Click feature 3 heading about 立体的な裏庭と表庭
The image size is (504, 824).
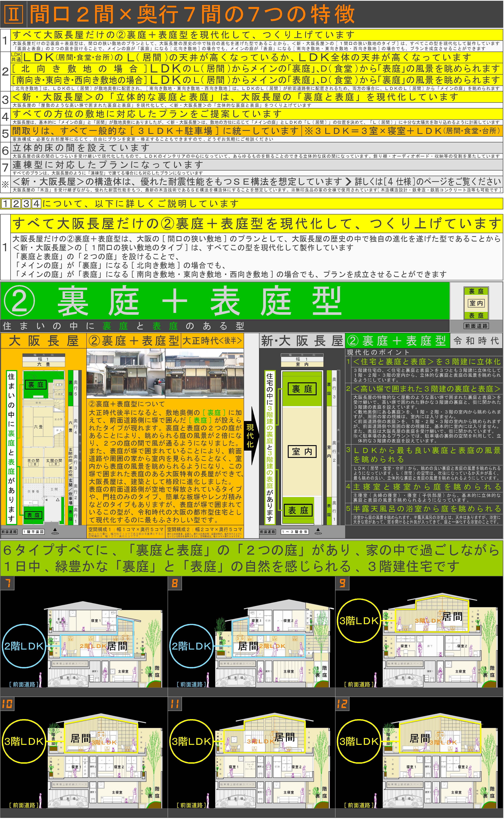click(235, 97)
